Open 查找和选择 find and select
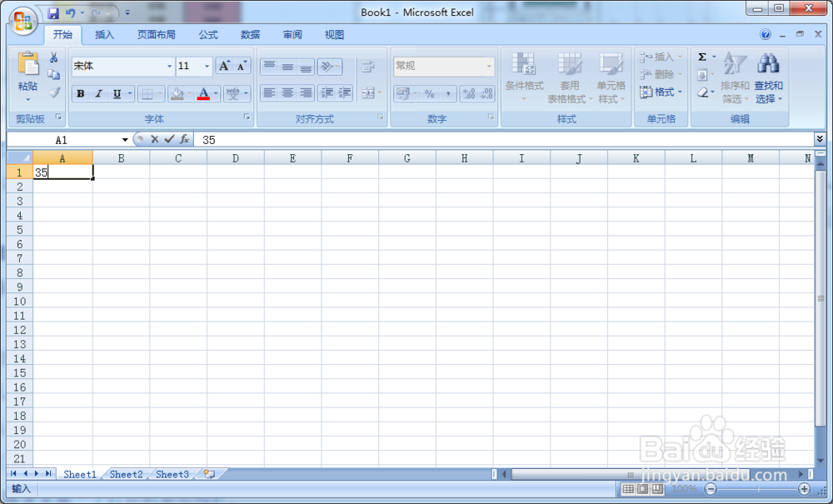This screenshot has width=833, height=504. tap(768, 77)
